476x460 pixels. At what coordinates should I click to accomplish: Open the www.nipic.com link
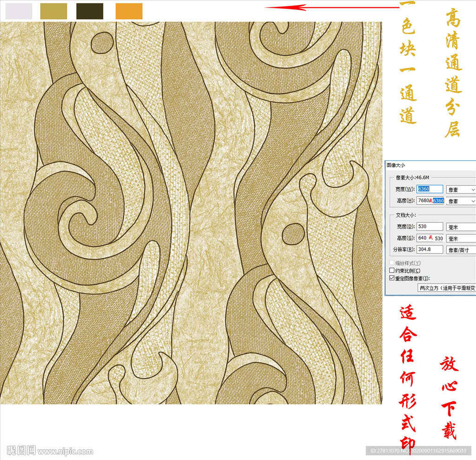click(66, 451)
